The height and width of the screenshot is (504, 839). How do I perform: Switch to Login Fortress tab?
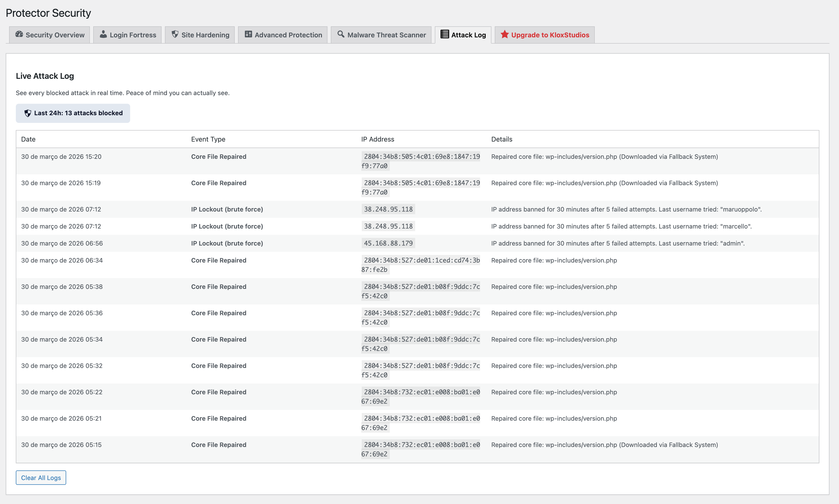[x=128, y=35]
